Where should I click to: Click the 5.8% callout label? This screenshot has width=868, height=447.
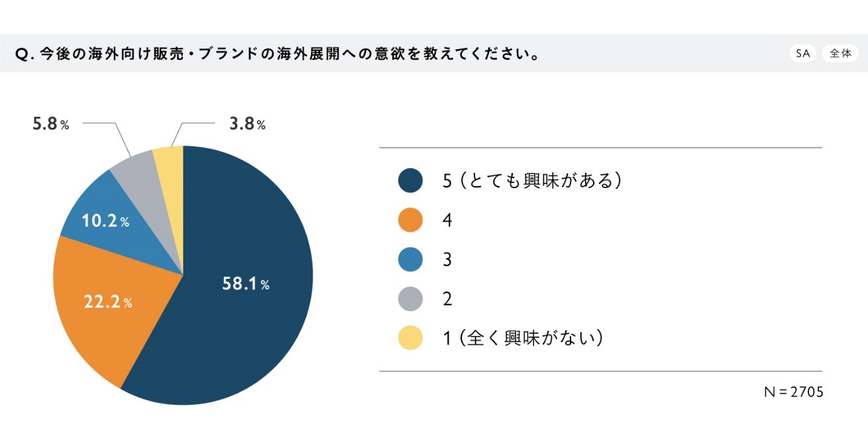coord(51,124)
